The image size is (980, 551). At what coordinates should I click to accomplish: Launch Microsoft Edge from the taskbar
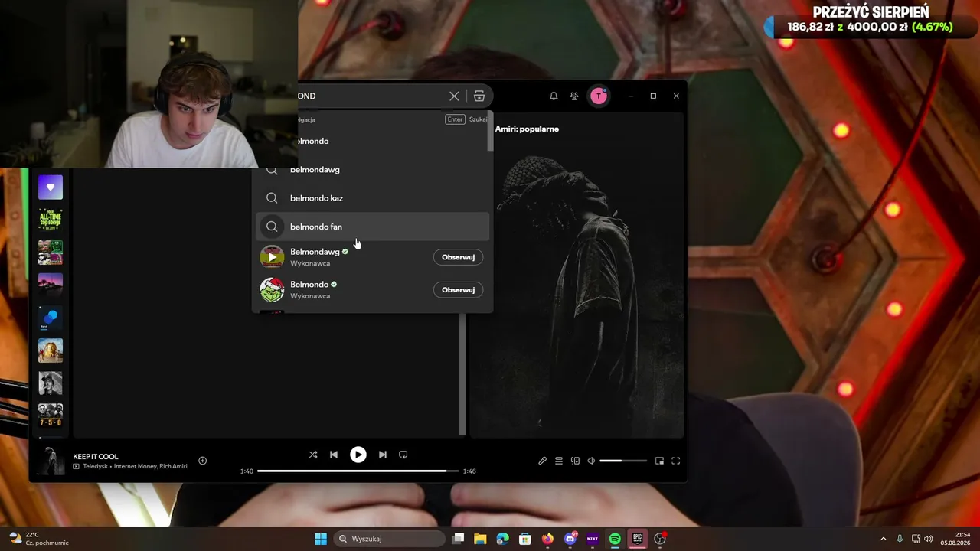pos(502,539)
